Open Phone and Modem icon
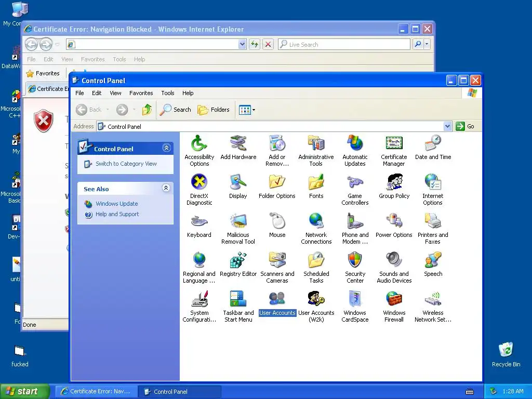The height and width of the screenshot is (399, 532). coord(355,229)
